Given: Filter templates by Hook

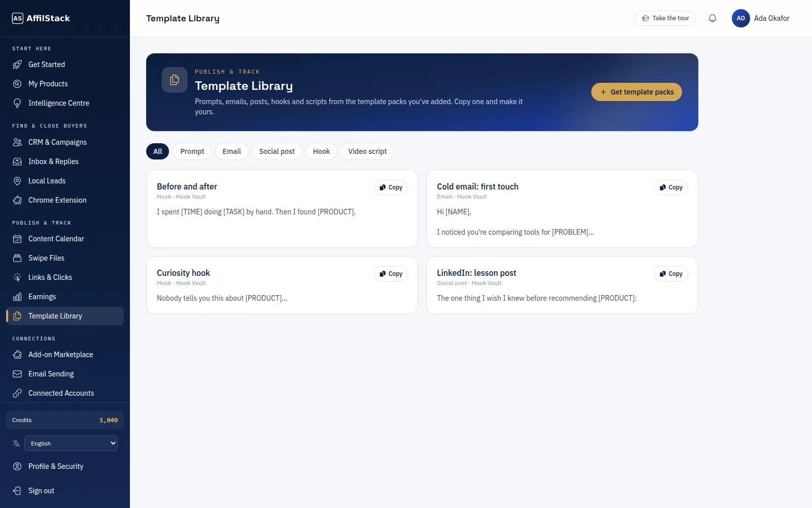Looking at the screenshot, I should (x=321, y=151).
